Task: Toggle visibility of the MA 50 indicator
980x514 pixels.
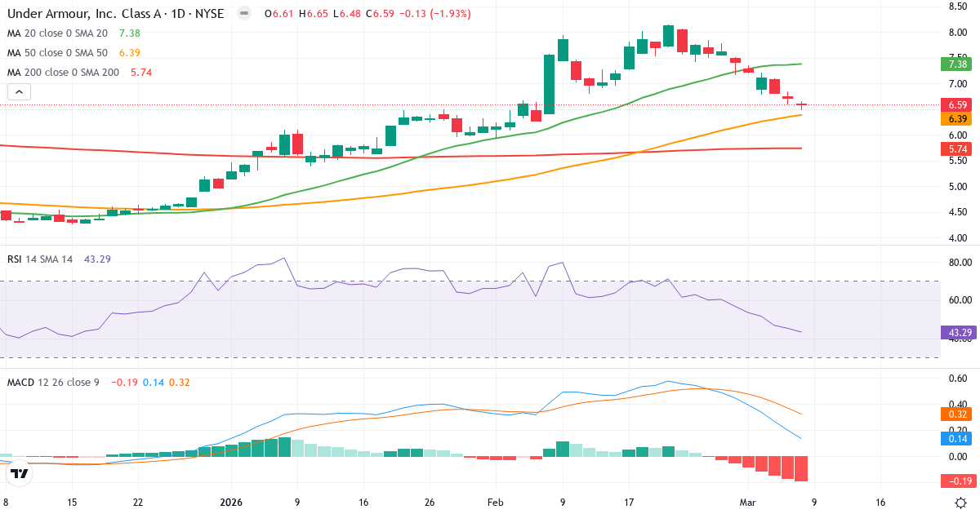Action: click(49, 52)
